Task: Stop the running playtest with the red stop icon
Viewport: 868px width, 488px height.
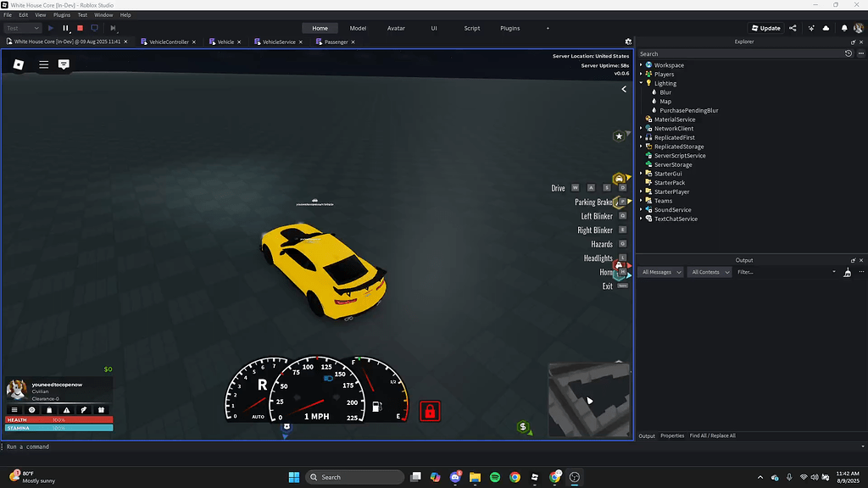Action: point(80,27)
